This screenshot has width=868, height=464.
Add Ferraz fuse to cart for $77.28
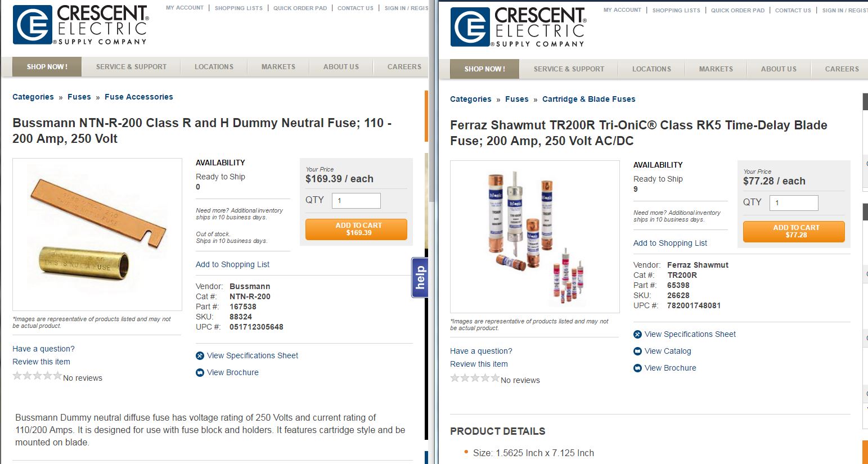(794, 231)
